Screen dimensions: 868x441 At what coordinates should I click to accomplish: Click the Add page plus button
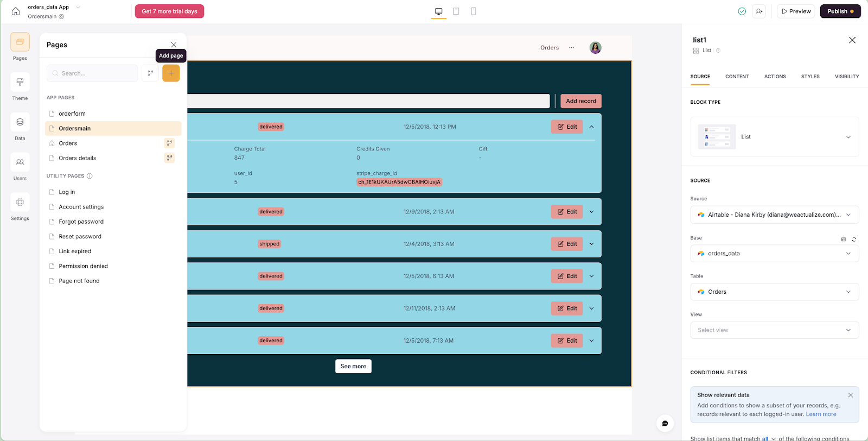tap(171, 73)
